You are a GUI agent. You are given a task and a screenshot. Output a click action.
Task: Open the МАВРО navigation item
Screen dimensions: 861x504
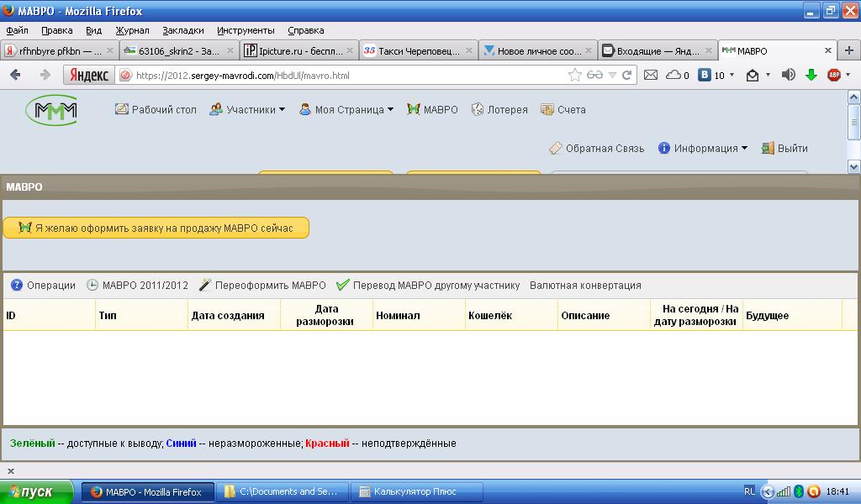point(433,110)
